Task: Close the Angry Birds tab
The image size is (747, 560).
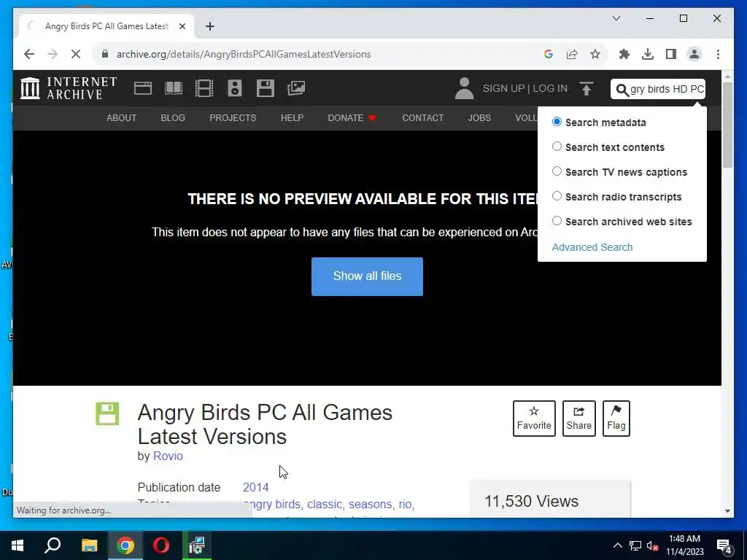Action: click(182, 26)
